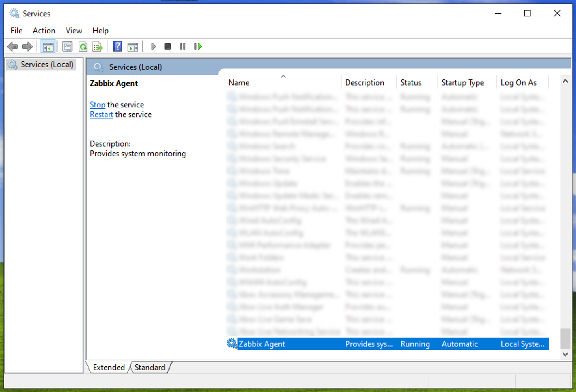Click the Refresh toolbar icon

click(83, 46)
